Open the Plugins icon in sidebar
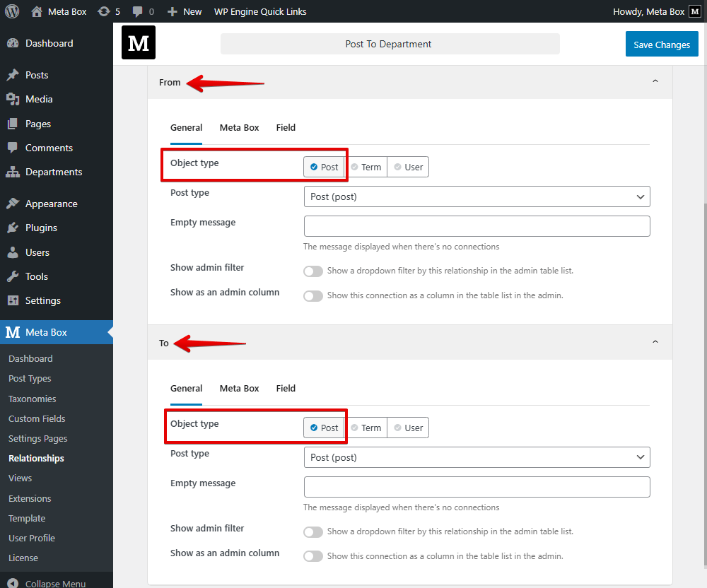This screenshot has height=588, width=707. pyautogui.click(x=13, y=228)
